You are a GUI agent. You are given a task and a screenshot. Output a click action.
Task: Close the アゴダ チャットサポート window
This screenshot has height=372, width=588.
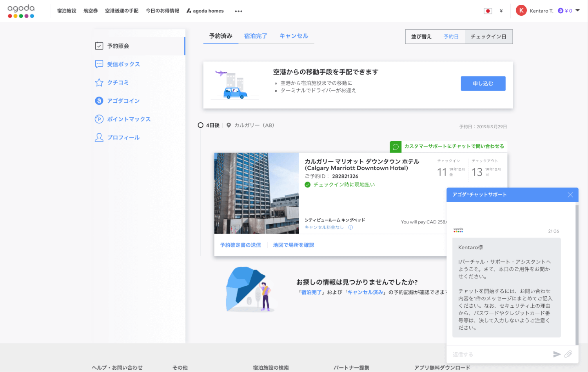(x=570, y=195)
